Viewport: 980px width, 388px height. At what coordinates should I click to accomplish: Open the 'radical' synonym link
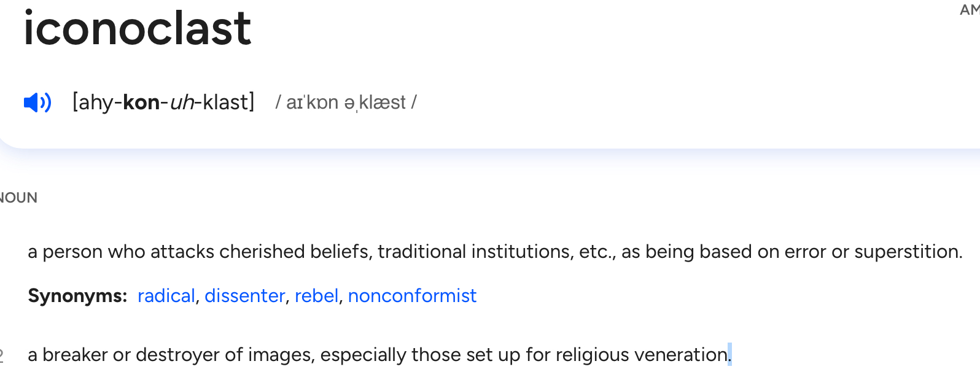pyautogui.click(x=166, y=296)
